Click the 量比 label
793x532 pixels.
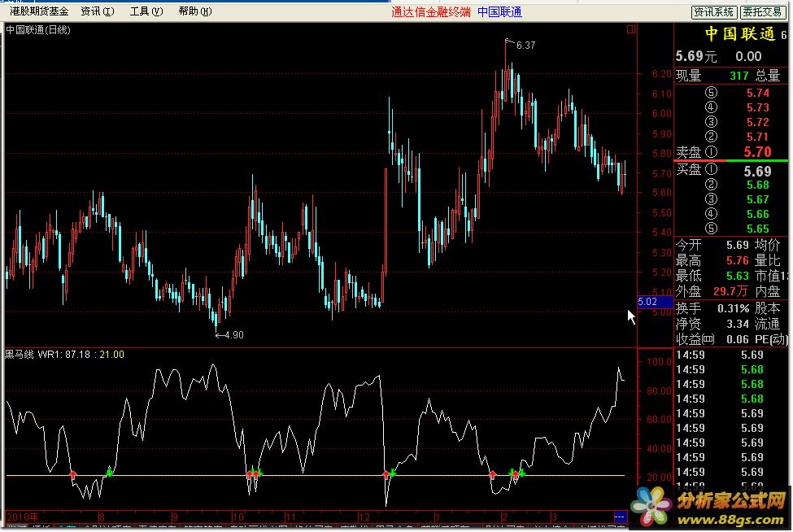tap(768, 260)
